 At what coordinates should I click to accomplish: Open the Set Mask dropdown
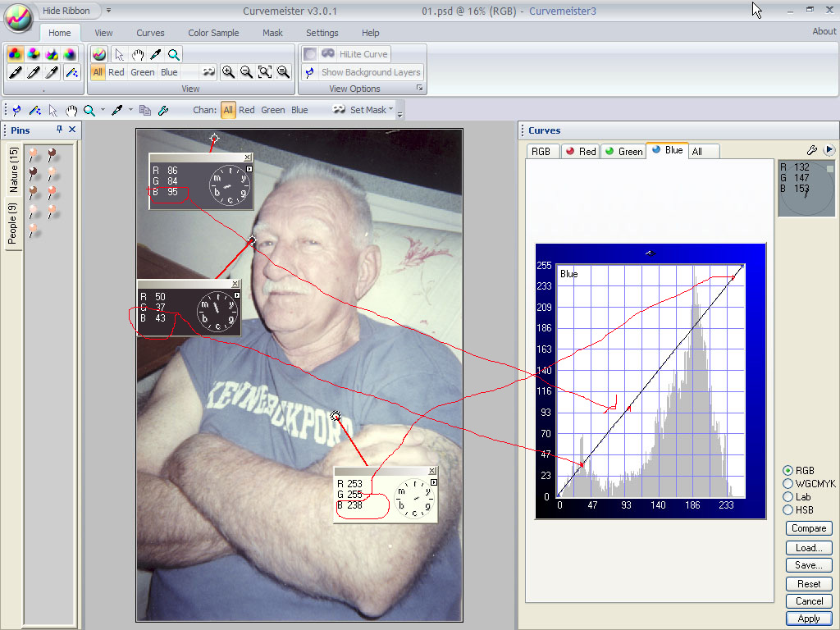(367, 110)
